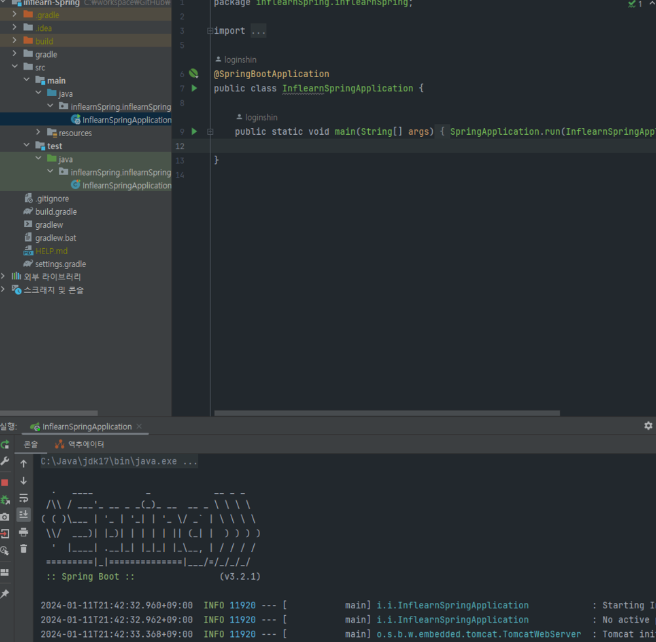Click the TomcatWebServer logger name in console
This screenshot has width=656, height=642.
point(479,634)
